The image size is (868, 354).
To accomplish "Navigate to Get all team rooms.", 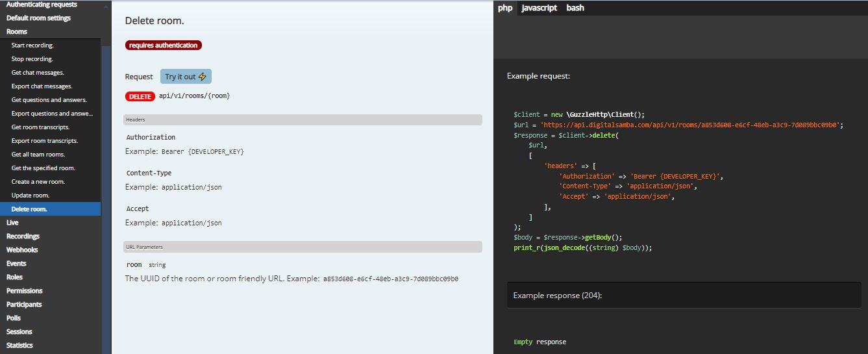I will (38, 155).
